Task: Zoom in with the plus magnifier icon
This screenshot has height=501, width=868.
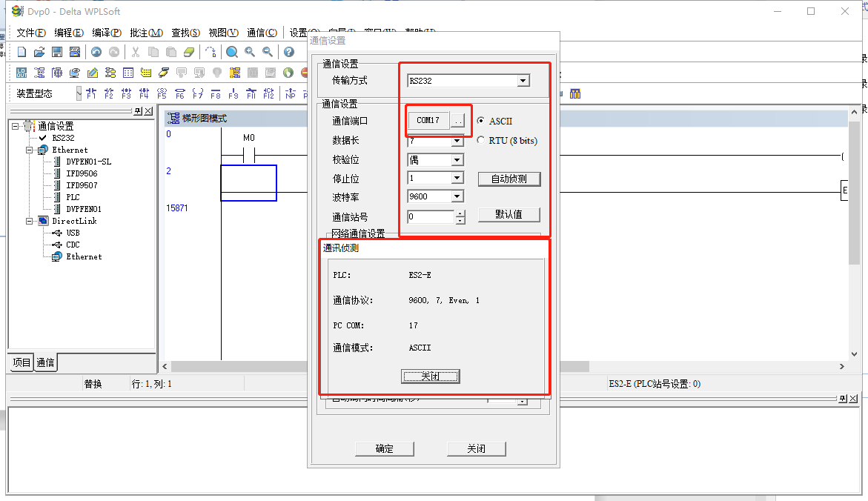Action: [x=251, y=52]
